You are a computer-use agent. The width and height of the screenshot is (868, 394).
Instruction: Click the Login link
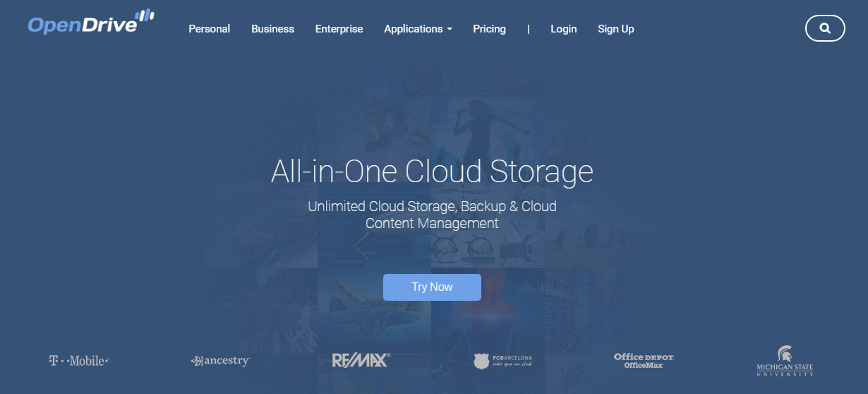[563, 29]
